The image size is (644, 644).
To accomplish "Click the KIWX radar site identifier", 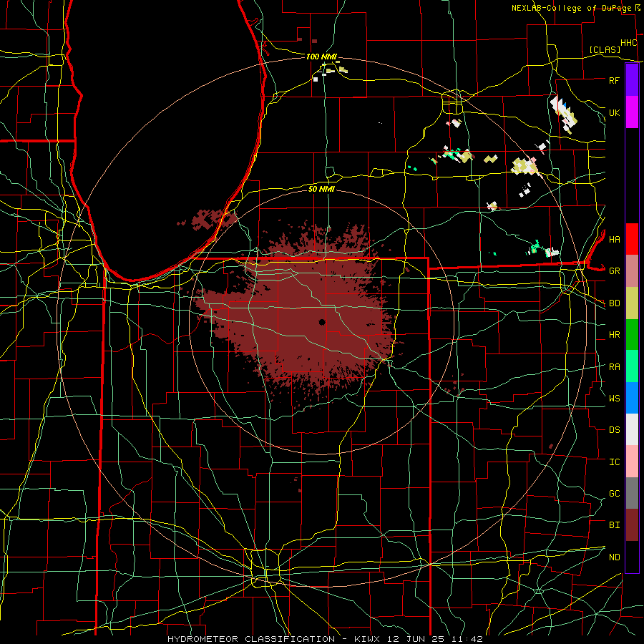I will pyautogui.click(x=369, y=639).
